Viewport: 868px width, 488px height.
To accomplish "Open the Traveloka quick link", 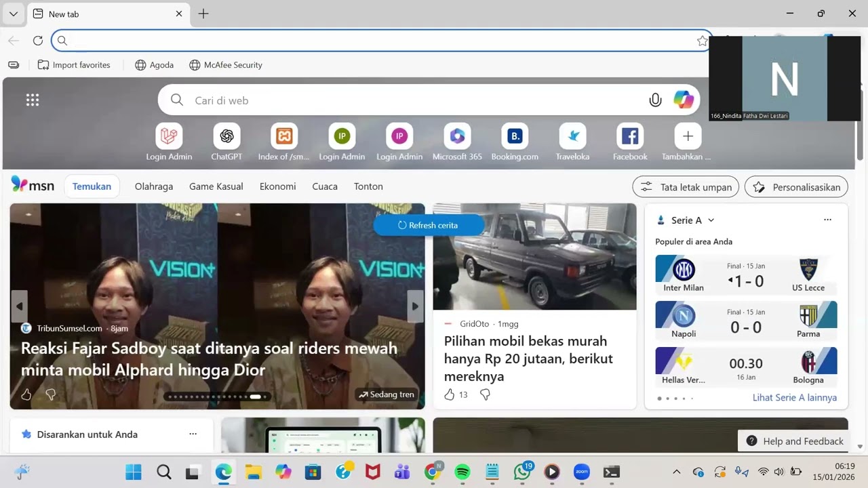I will [x=572, y=143].
